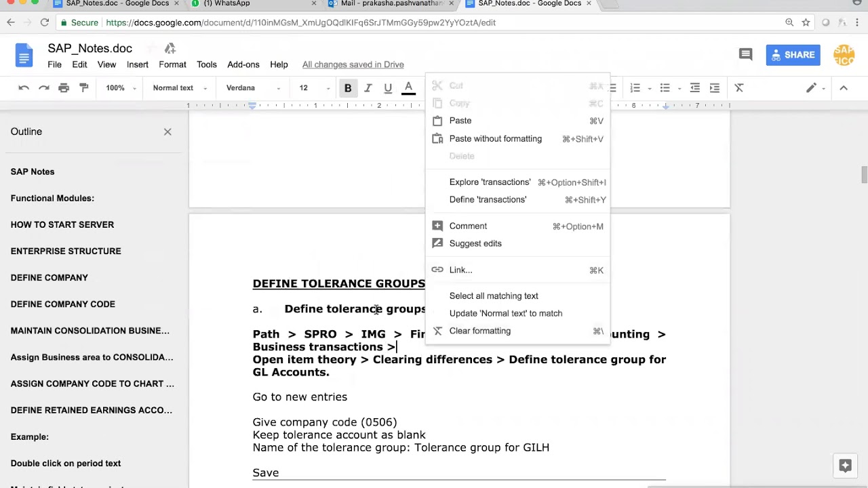This screenshot has height=488, width=868.
Task: Toggle italic formatting button
Action: pyautogui.click(x=368, y=88)
